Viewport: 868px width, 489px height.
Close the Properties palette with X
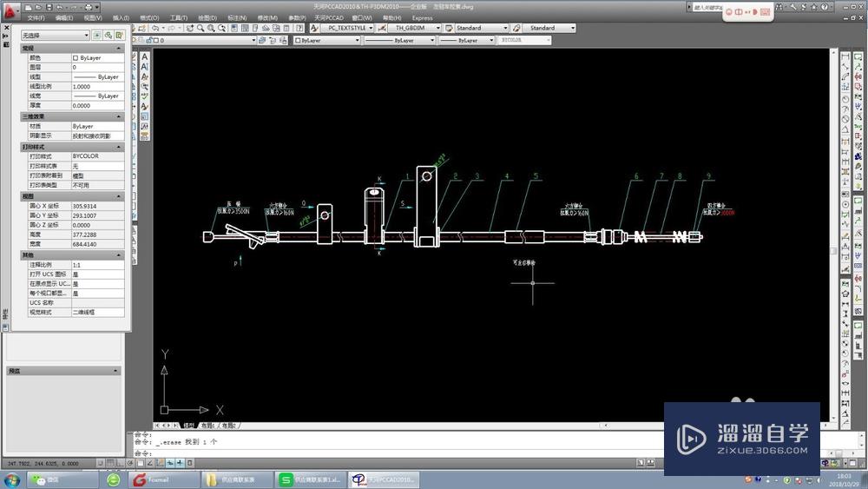click(7, 28)
